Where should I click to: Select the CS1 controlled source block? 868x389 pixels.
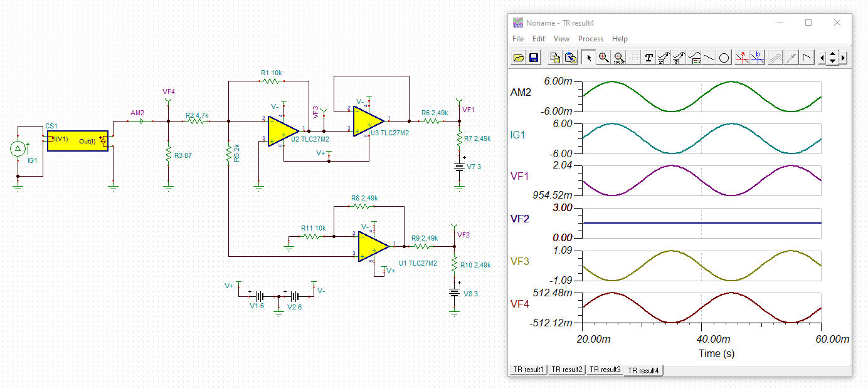pyautogui.click(x=78, y=141)
